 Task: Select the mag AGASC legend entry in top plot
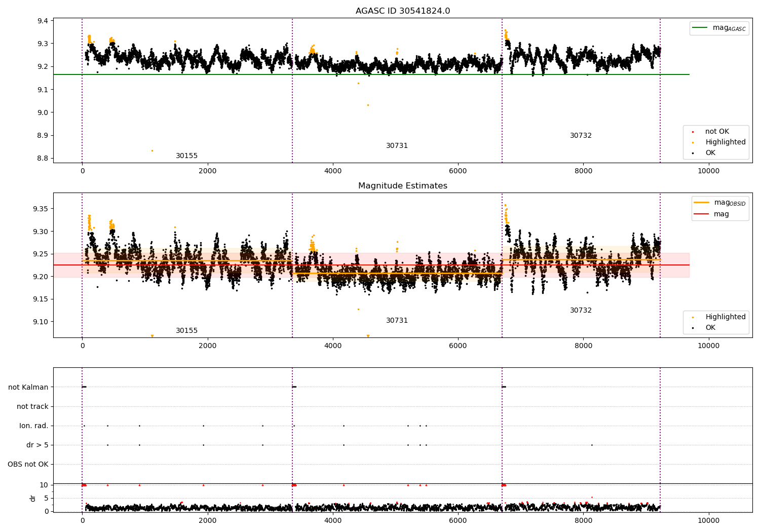(719, 28)
